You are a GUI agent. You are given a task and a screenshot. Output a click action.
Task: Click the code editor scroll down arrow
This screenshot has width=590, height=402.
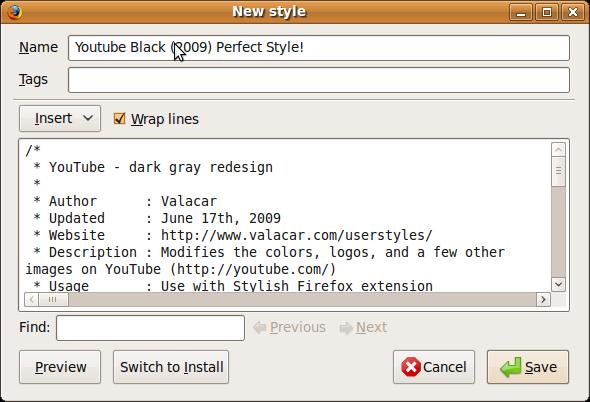click(x=558, y=284)
